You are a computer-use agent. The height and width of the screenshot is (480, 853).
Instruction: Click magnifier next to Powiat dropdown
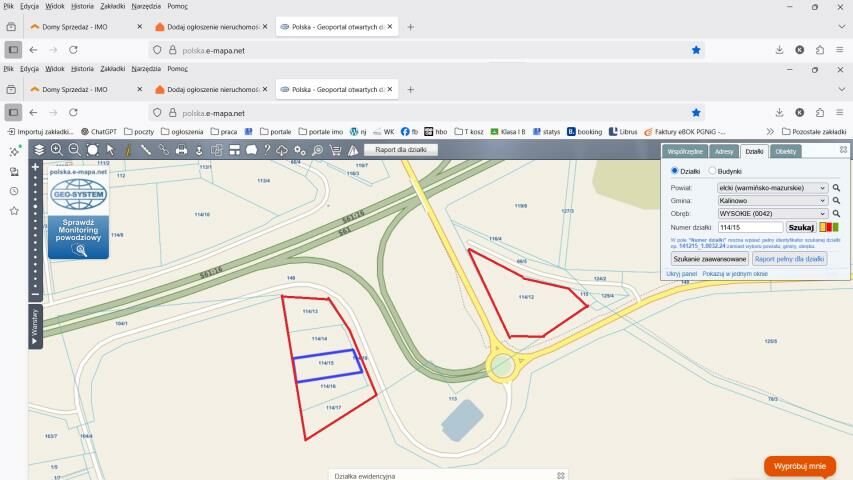(x=837, y=187)
